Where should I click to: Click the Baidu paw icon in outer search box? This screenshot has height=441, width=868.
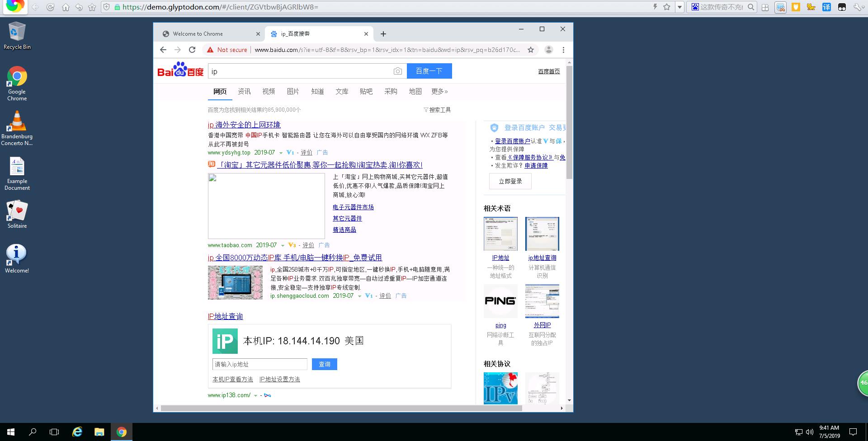[x=695, y=7]
